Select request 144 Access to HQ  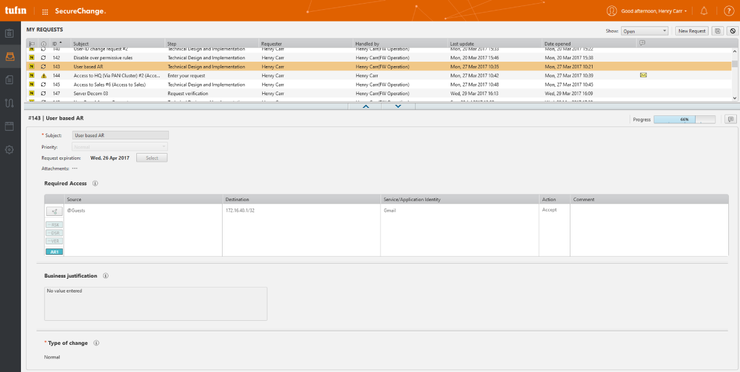click(378, 76)
